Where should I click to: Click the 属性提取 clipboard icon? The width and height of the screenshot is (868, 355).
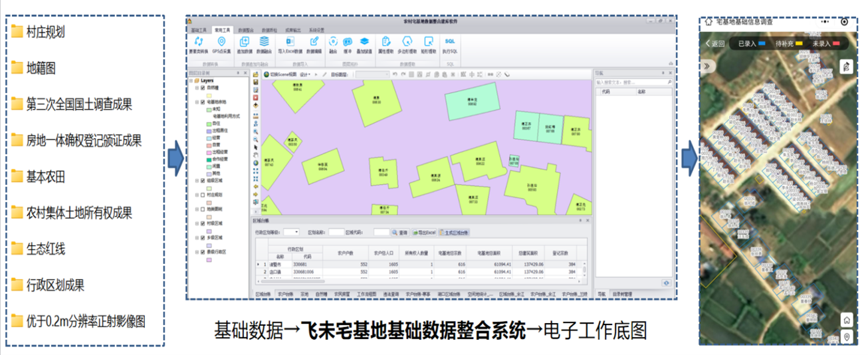[x=386, y=41]
